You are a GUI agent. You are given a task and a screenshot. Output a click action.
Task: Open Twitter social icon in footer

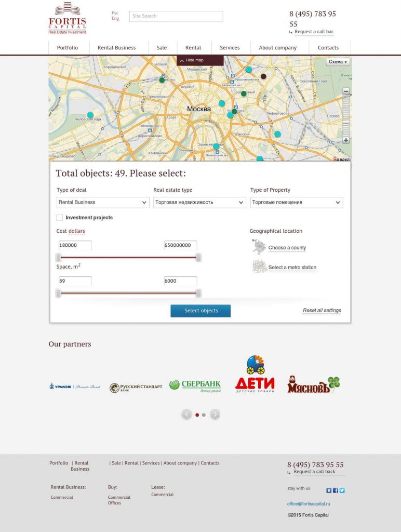pos(342,490)
